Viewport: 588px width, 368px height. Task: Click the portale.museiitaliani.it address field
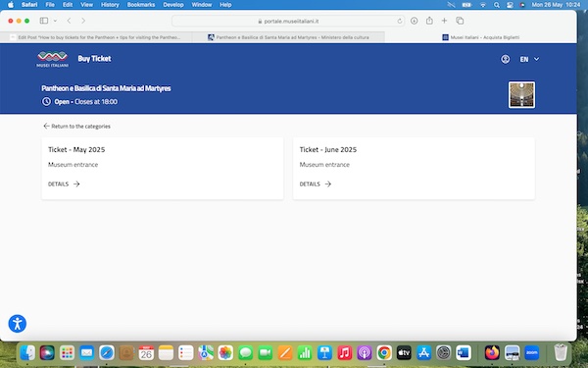coord(288,21)
